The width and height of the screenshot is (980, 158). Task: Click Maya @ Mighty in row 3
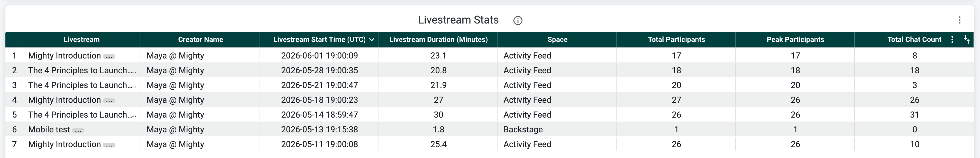[175, 85]
